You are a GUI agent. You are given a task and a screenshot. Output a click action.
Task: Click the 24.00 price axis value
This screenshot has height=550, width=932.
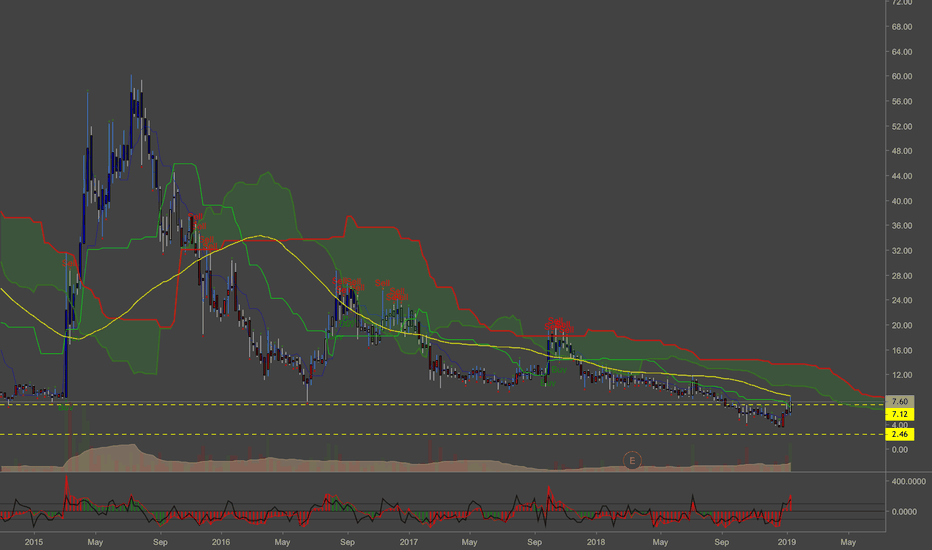tap(902, 300)
